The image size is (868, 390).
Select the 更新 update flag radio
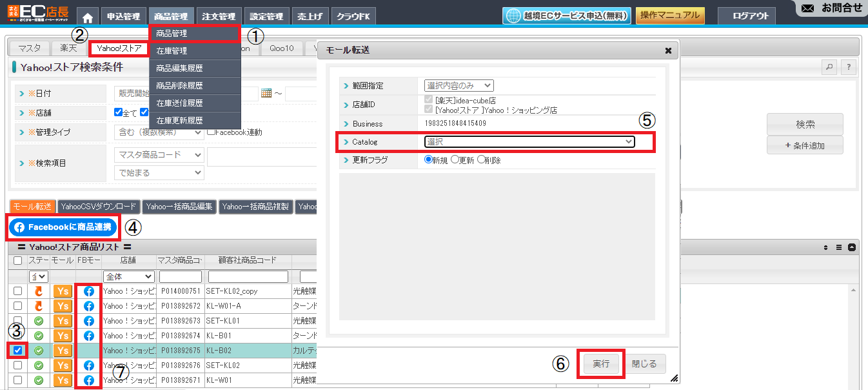click(x=455, y=160)
